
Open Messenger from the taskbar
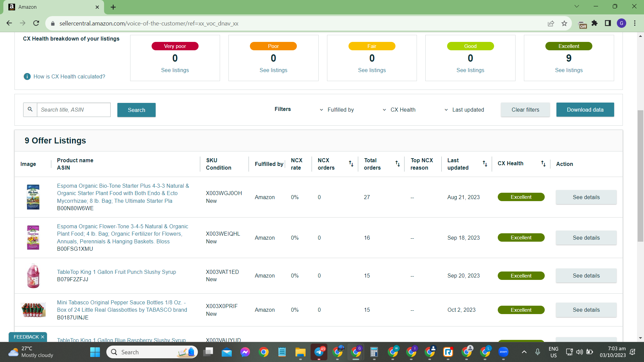pos(245,352)
